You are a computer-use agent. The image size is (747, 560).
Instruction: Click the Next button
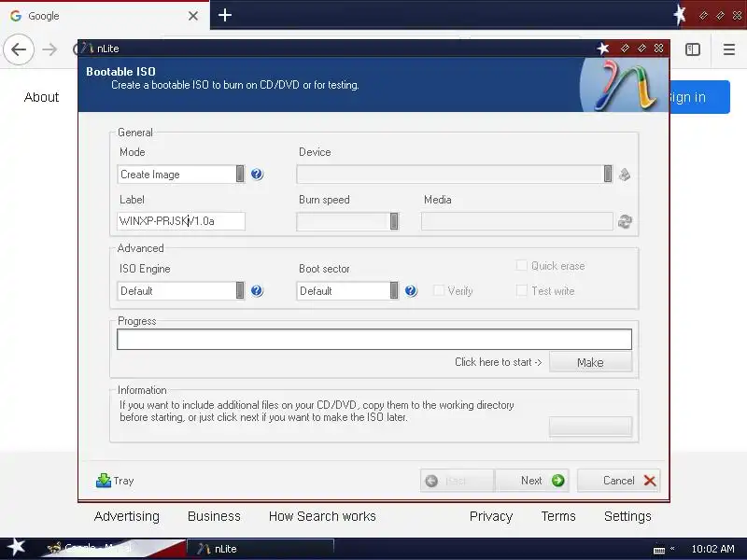(531, 481)
